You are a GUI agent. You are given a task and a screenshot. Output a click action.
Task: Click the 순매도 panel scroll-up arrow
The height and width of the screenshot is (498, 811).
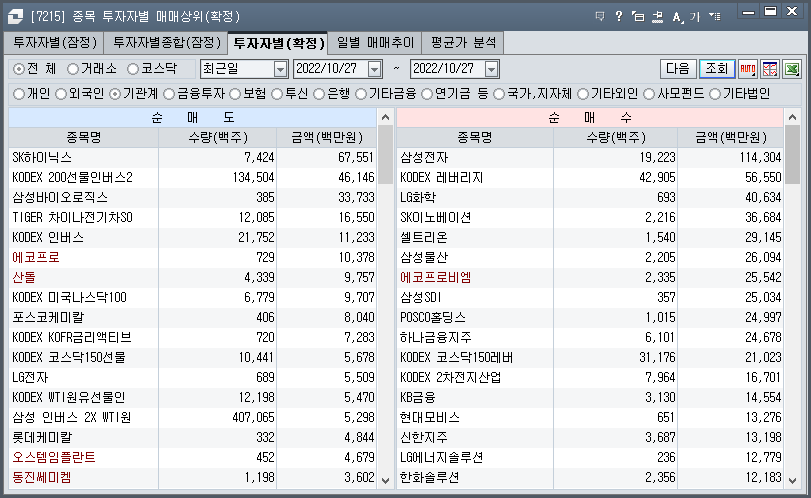pos(385,117)
